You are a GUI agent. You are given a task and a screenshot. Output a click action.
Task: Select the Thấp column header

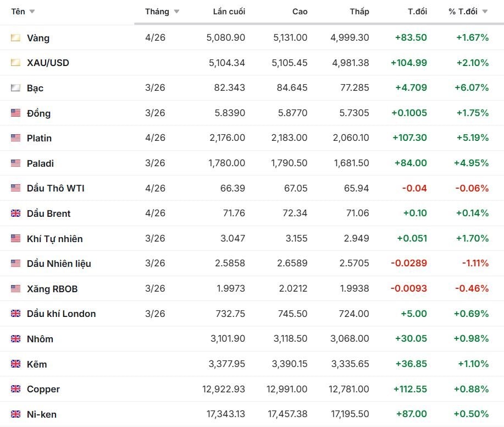click(359, 12)
